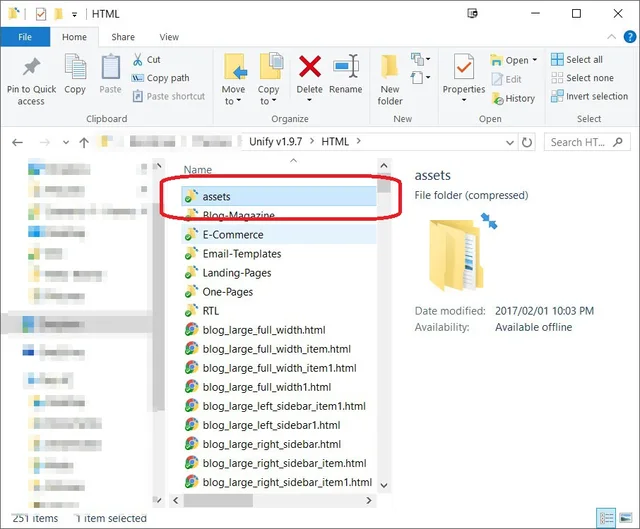The height and width of the screenshot is (529, 640).
Task: Switch to the Share tab
Action: [123, 37]
